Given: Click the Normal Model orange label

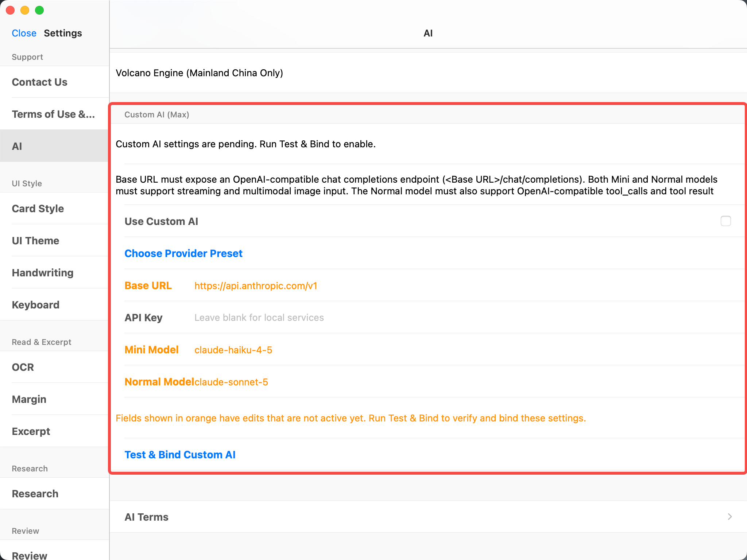Looking at the screenshot, I should click(159, 382).
